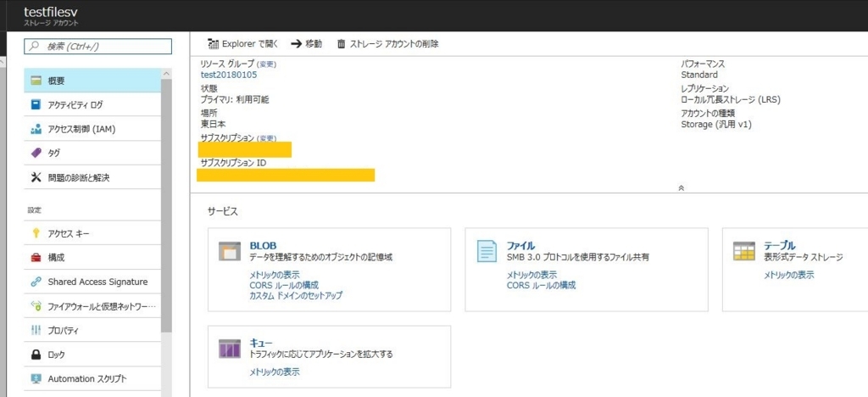Image resolution: width=868 pixels, height=397 pixels.
Task: Click the BLOB service icon
Action: (x=230, y=251)
